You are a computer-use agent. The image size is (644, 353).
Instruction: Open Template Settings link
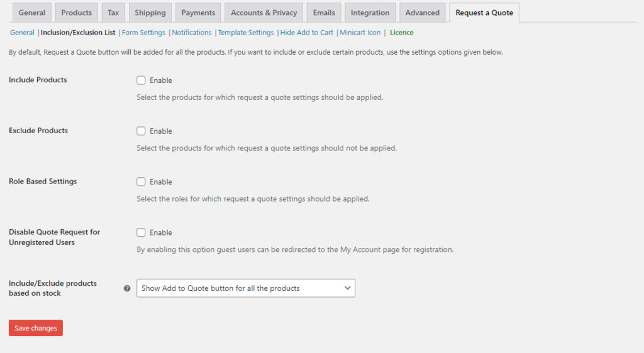(246, 33)
